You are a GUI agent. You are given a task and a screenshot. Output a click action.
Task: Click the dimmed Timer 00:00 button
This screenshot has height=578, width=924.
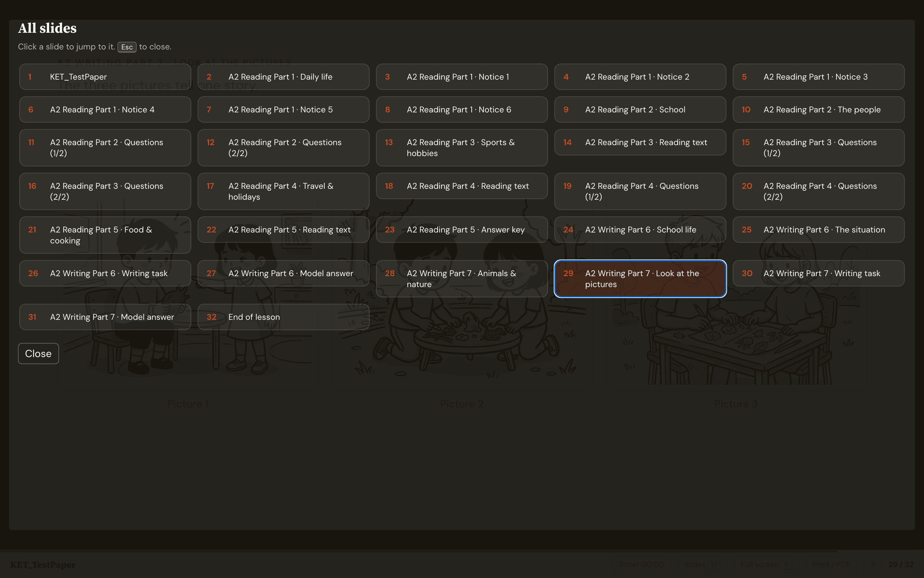coord(641,565)
